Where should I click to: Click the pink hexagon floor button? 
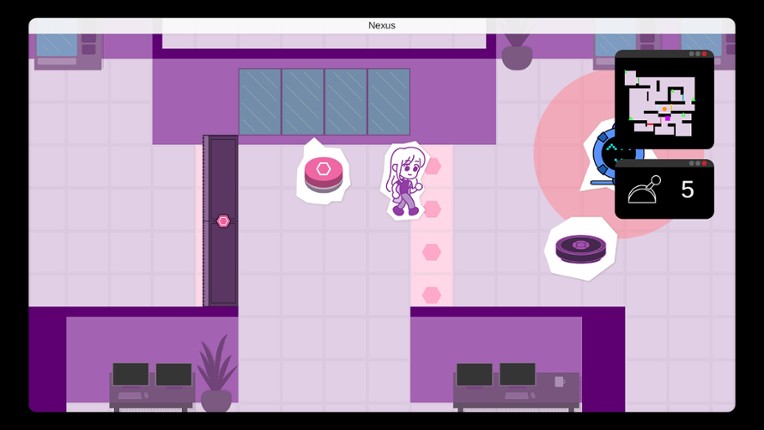point(323,172)
